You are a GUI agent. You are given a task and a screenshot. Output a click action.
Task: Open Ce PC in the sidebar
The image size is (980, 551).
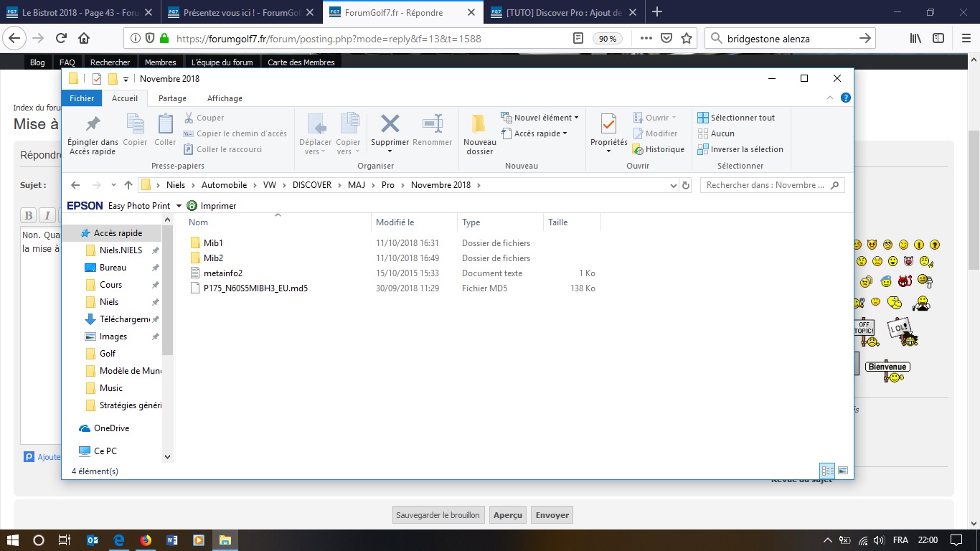[105, 451]
